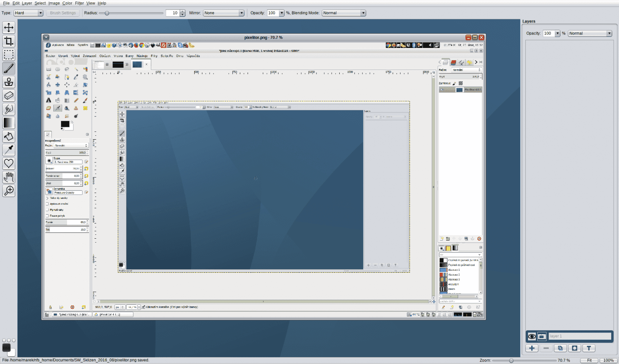Add a layer mask
Viewport: 619px width, 364px height.
coord(575,348)
